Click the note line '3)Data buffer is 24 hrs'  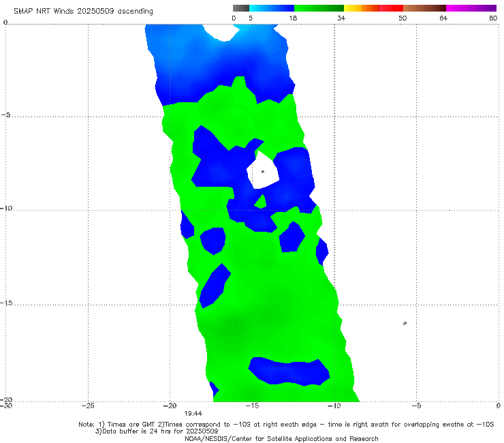pos(157,431)
